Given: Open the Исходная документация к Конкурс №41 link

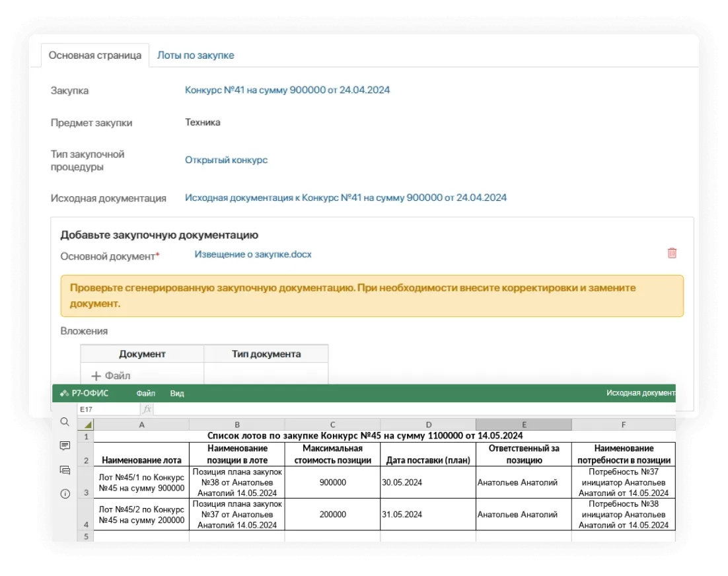Looking at the screenshot, I should tap(346, 198).
